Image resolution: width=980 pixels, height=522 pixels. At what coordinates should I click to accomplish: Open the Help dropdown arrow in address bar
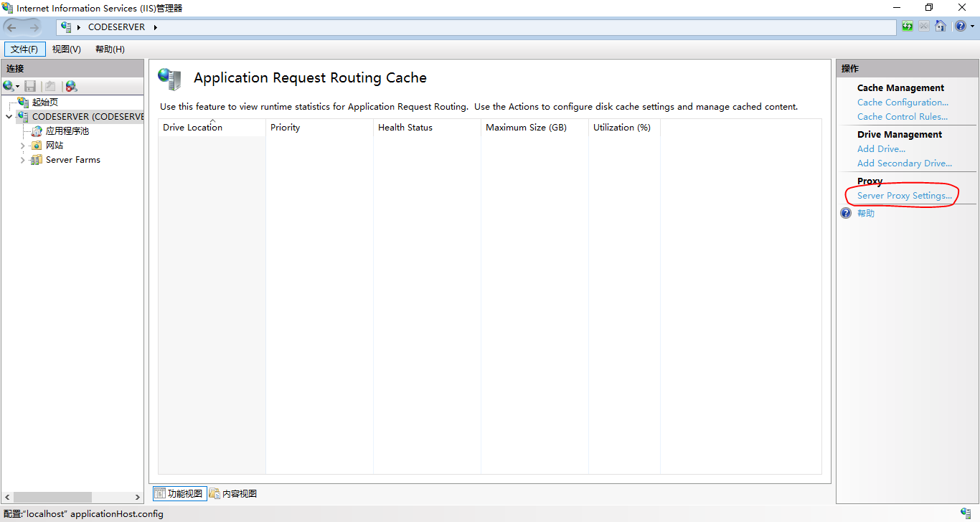971,27
